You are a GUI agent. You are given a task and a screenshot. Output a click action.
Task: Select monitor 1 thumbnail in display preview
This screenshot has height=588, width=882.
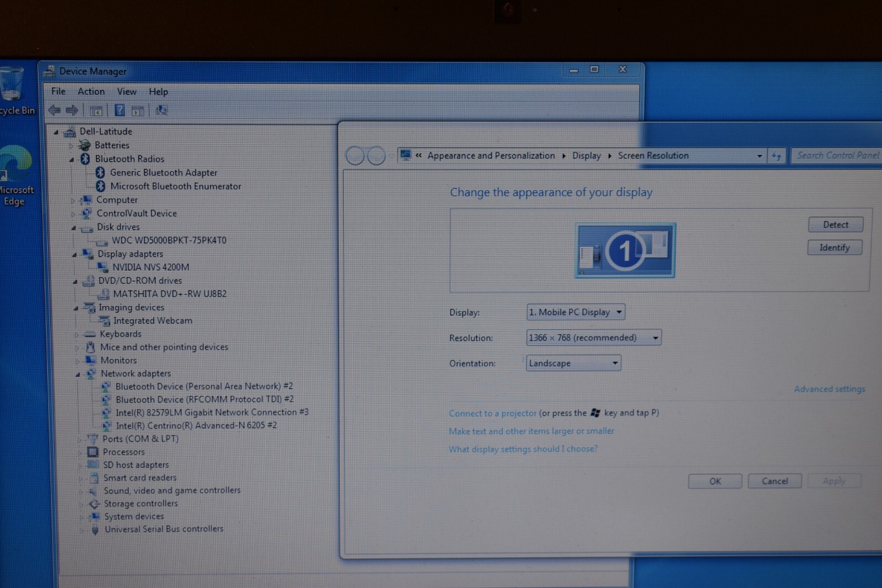[625, 251]
